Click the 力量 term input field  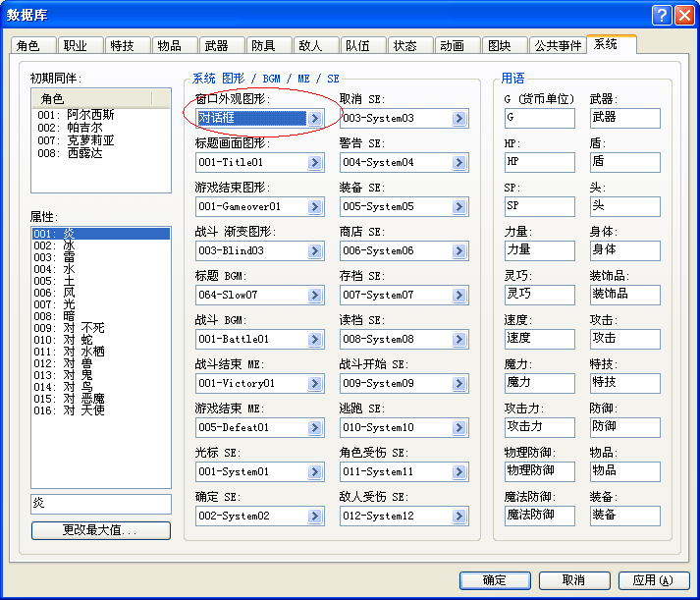540,250
